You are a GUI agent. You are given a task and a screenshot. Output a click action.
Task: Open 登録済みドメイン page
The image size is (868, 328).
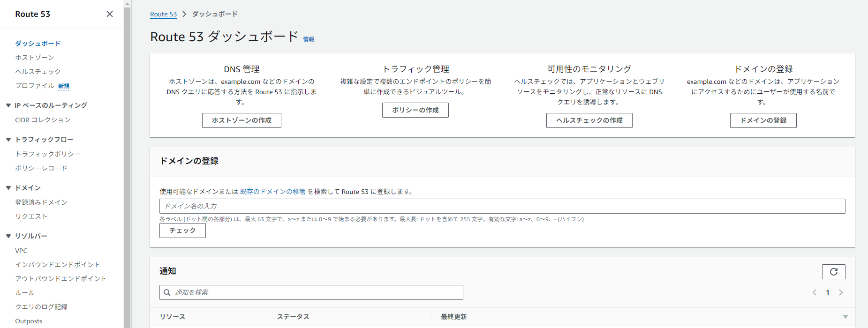(x=41, y=202)
